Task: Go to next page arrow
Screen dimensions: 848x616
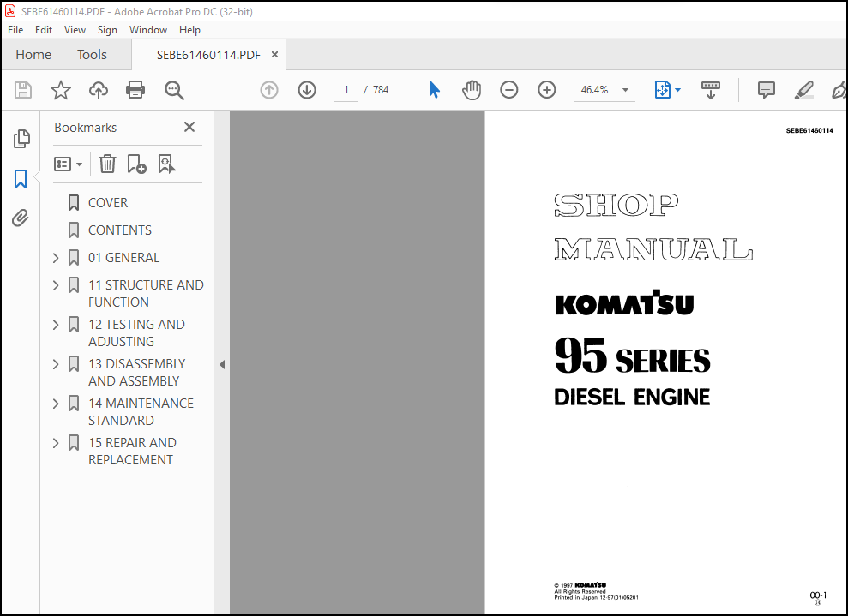Action: click(x=307, y=90)
